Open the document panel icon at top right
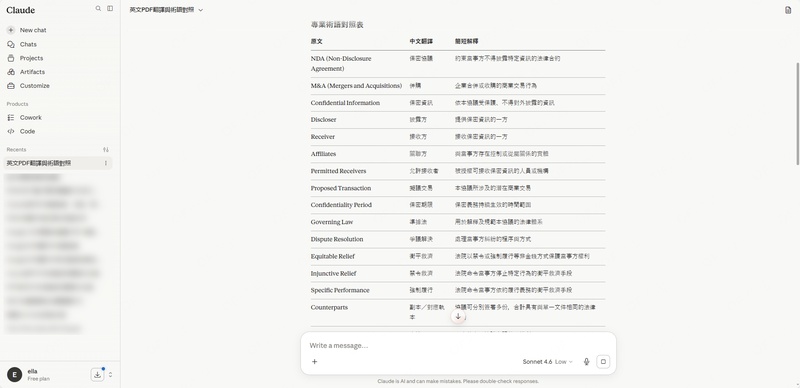The height and width of the screenshot is (388, 800). tap(788, 10)
